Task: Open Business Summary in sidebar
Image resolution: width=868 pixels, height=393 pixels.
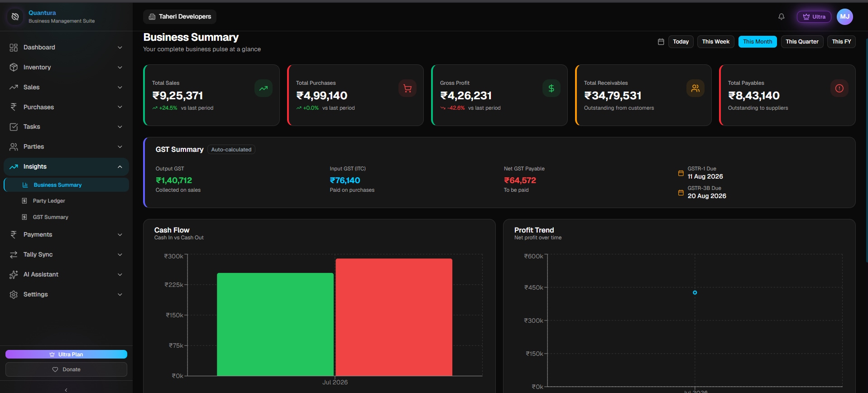Action: [66, 185]
